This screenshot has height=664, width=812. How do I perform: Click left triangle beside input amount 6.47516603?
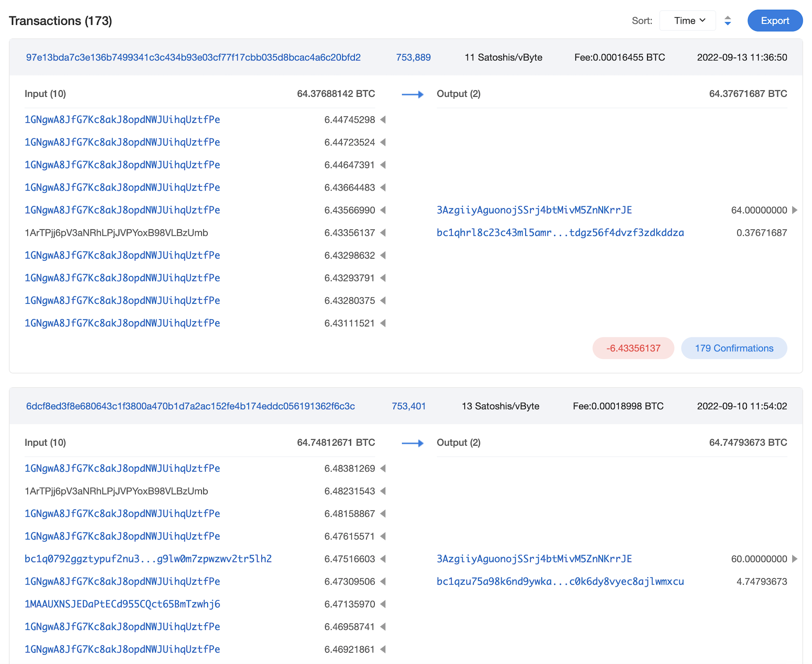pos(383,559)
